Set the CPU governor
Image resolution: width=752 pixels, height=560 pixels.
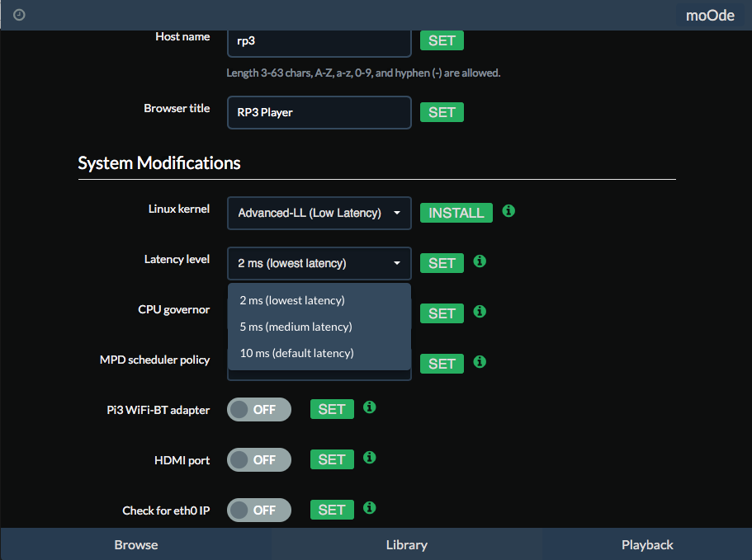[442, 313]
